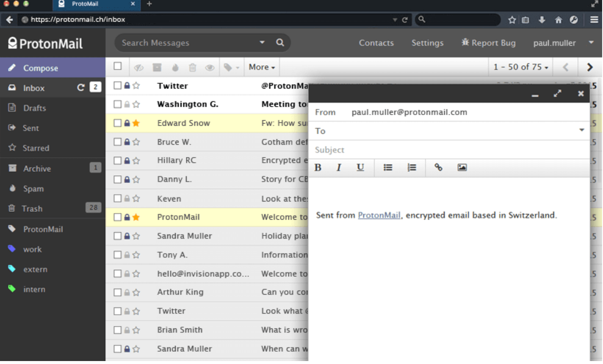603x364 pixels.
Task: Create a bulleted list in the message body
Action: 387,167
